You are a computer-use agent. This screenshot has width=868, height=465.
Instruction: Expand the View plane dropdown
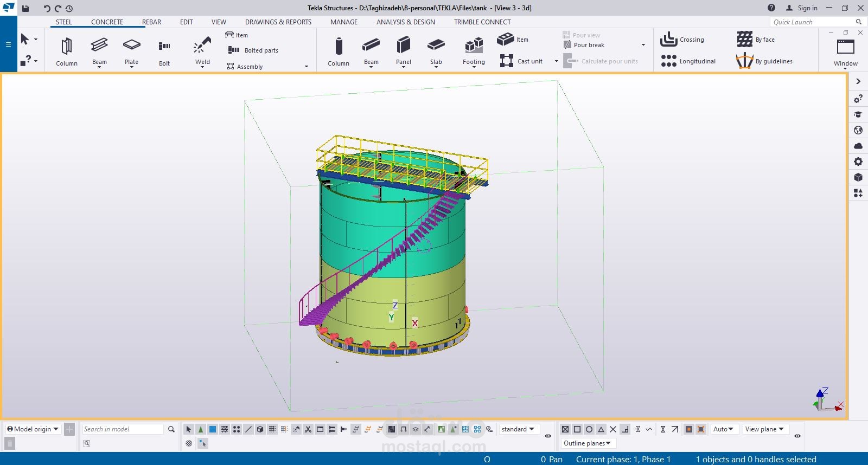tap(764, 429)
